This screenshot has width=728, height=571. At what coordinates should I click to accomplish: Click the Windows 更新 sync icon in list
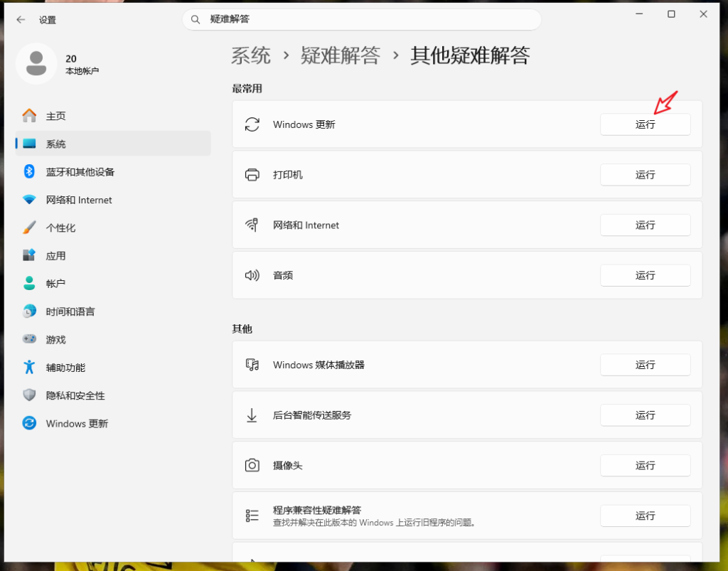[x=252, y=124]
